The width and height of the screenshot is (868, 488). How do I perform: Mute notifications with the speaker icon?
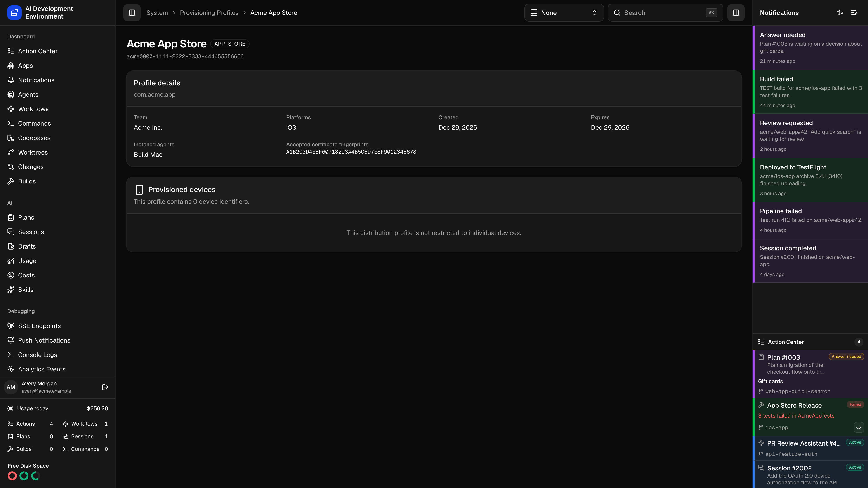pyautogui.click(x=840, y=13)
